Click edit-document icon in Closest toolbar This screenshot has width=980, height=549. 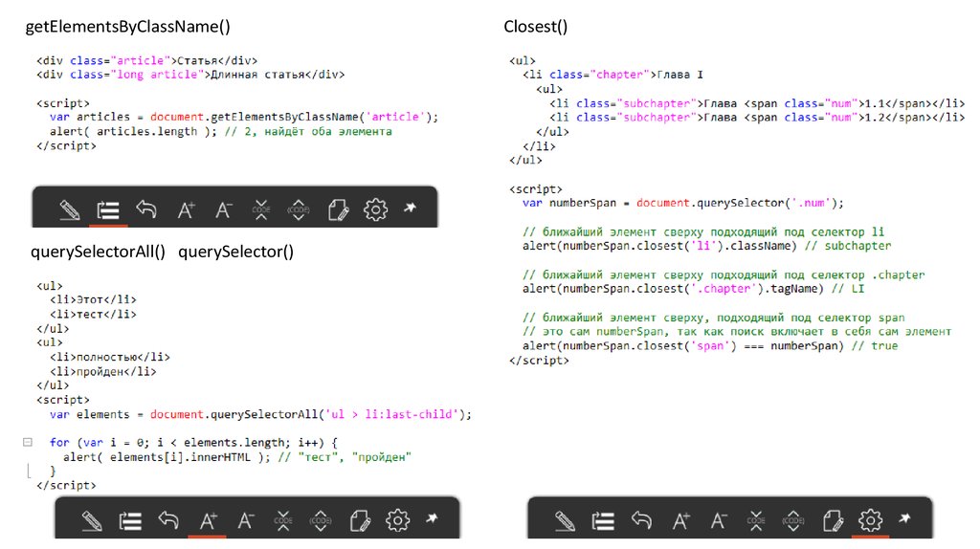click(833, 520)
